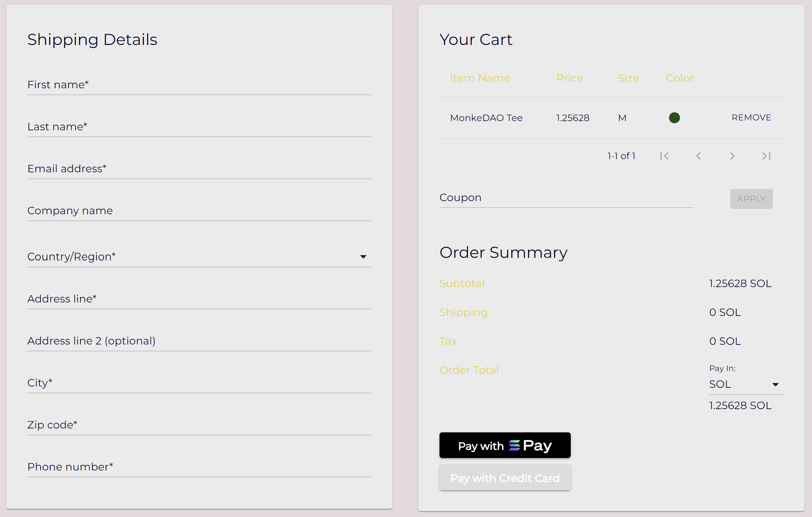812x517 pixels.
Task: Focus the City field
Action: [x=199, y=383]
